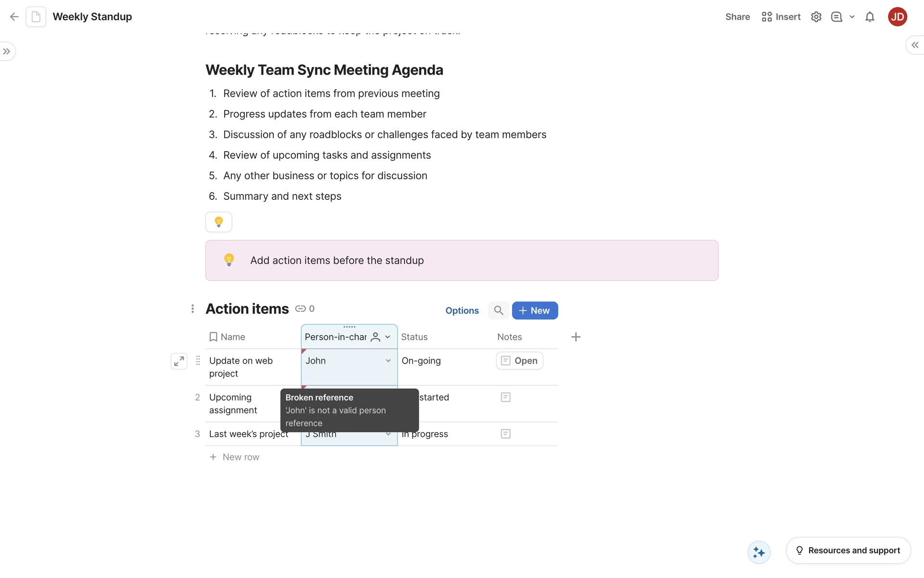Viewport: 924px width, 578px height.
Task: Collapse the right side panel
Action: (914, 45)
